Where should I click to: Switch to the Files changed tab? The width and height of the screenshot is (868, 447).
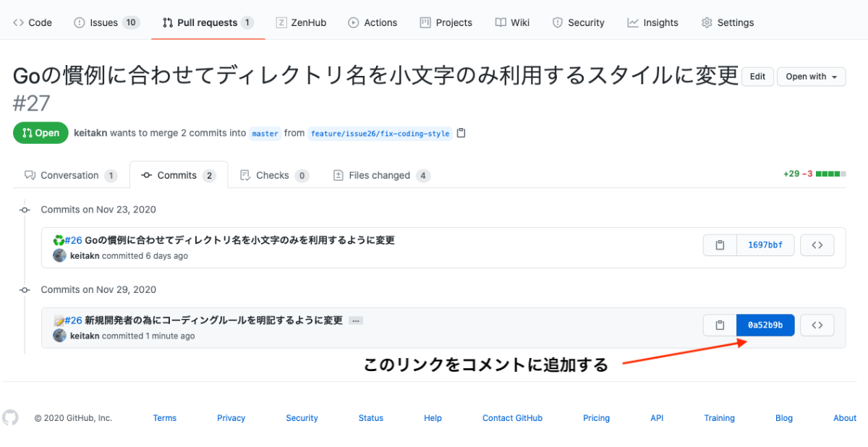(382, 175)
